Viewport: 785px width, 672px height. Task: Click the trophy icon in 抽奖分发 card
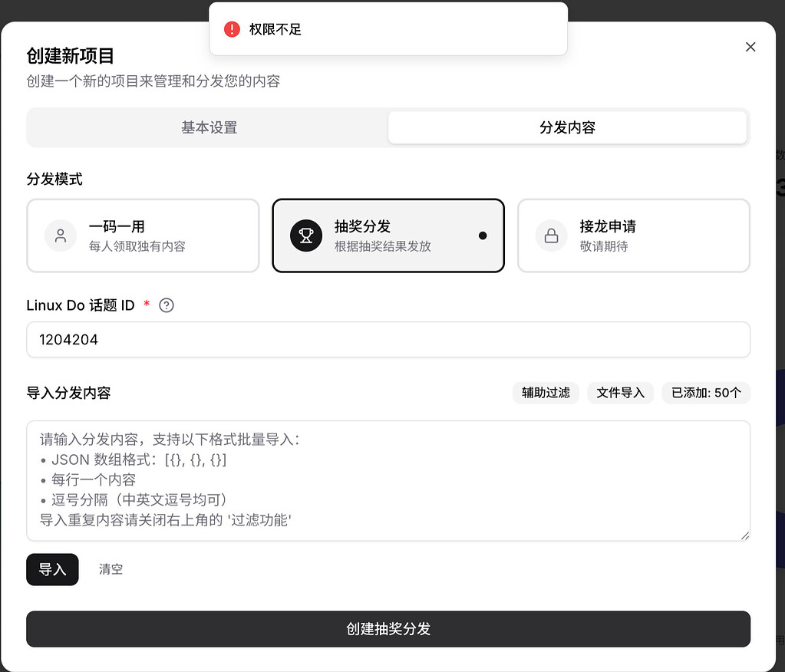coord(306,236)
